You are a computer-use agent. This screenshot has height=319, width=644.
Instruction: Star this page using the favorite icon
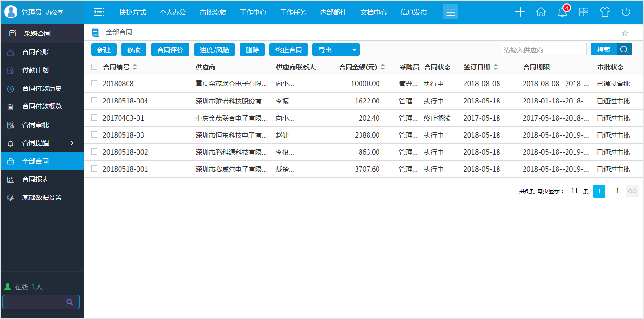(625, 32)
